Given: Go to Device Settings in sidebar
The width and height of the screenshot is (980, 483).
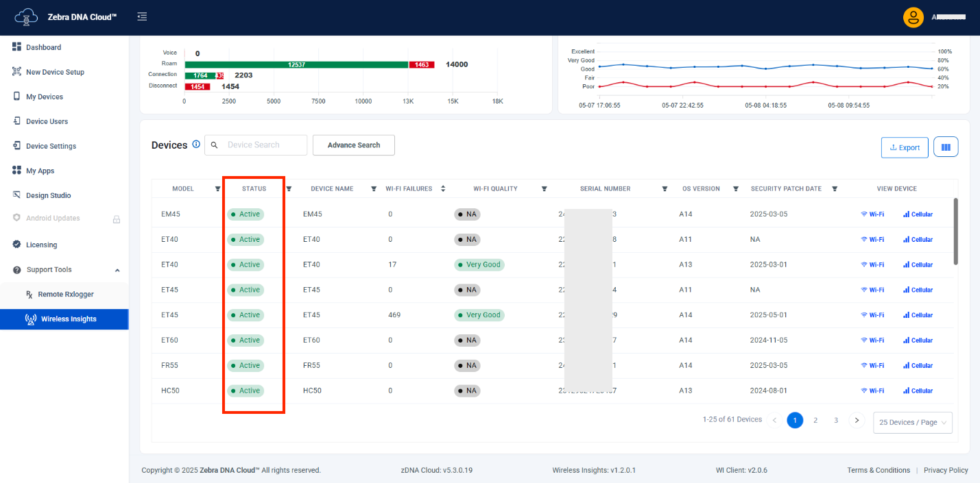Looking at the screenshot, I should tap(51, 146).
